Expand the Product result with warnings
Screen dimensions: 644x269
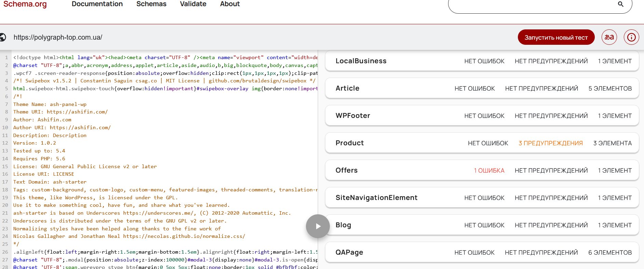[482, 143]
